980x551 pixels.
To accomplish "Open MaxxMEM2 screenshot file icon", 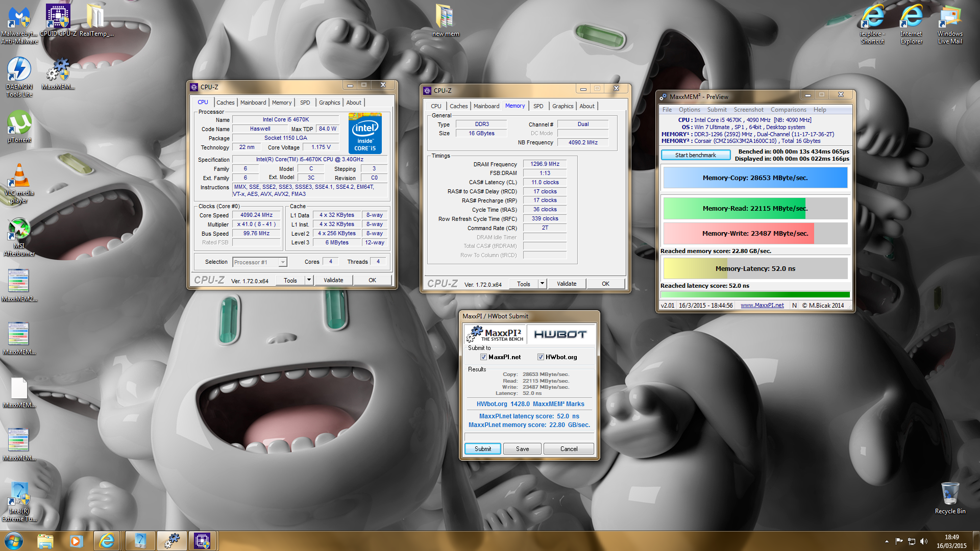I will (19, 285).
